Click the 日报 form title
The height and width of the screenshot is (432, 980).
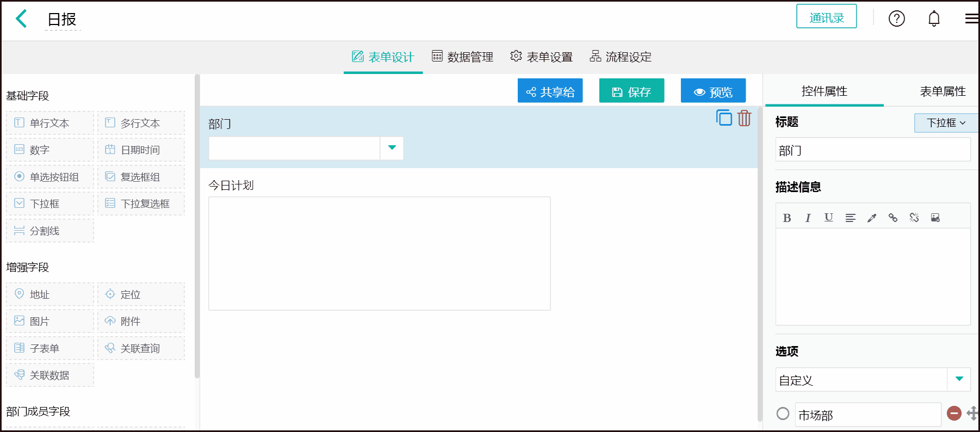coord(62,20)
